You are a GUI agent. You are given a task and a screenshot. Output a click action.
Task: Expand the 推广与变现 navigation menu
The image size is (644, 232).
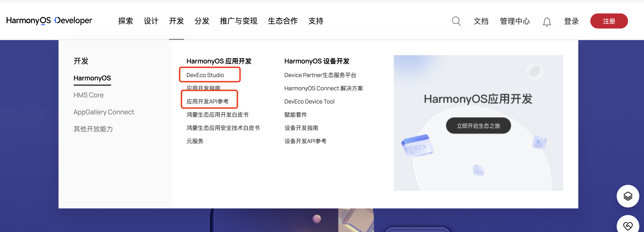(x=238, y=21)
